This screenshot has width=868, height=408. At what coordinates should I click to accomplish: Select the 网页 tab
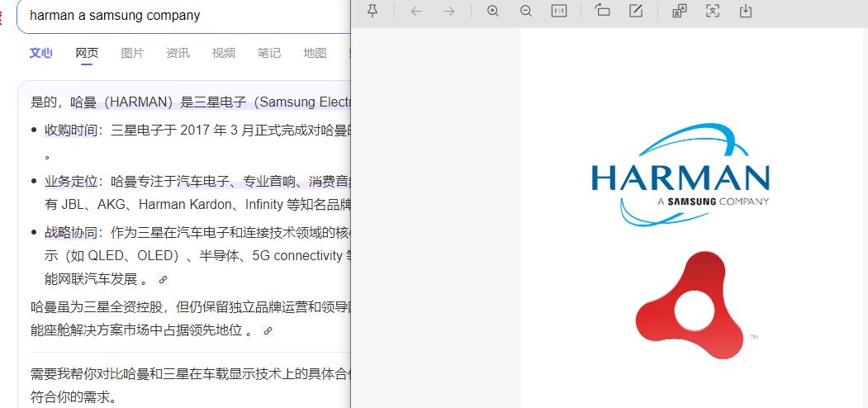[87, 53]
